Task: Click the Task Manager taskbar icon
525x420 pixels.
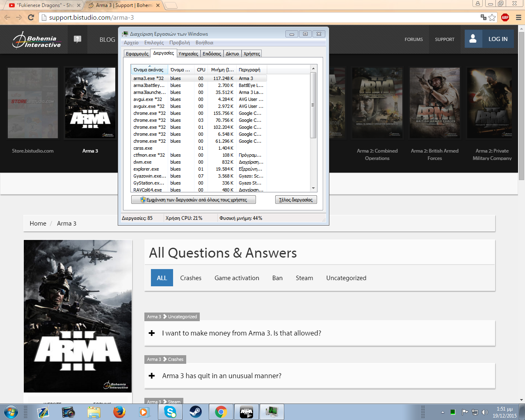Action: tap(272, 412)
